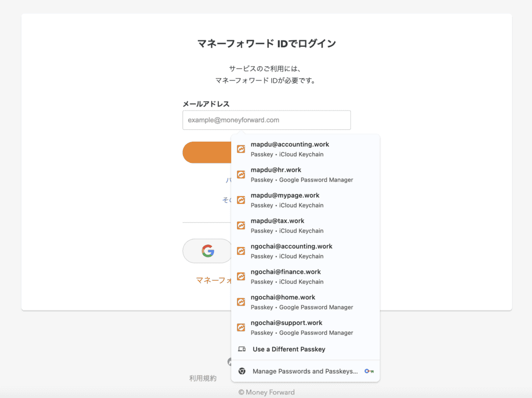Click Passkey • iCloud Keychain under mapdu@tax.work
Image resolution: width=532 pixels, height=398 pixels.
click(x=287, y=231)
